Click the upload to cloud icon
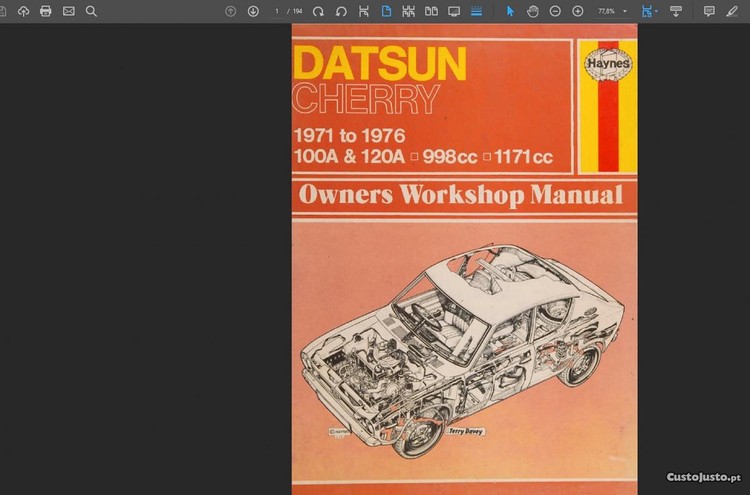 point(23,11)
